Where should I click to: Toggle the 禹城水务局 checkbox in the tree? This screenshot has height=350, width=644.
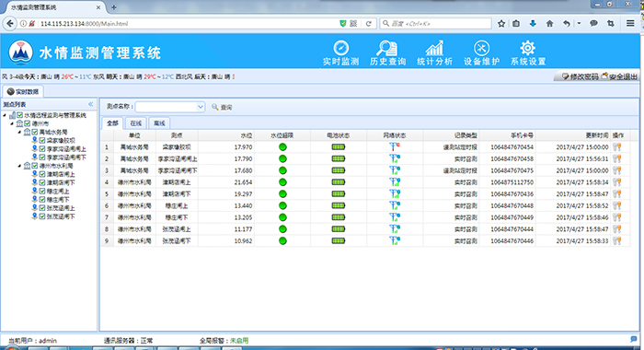35,132
